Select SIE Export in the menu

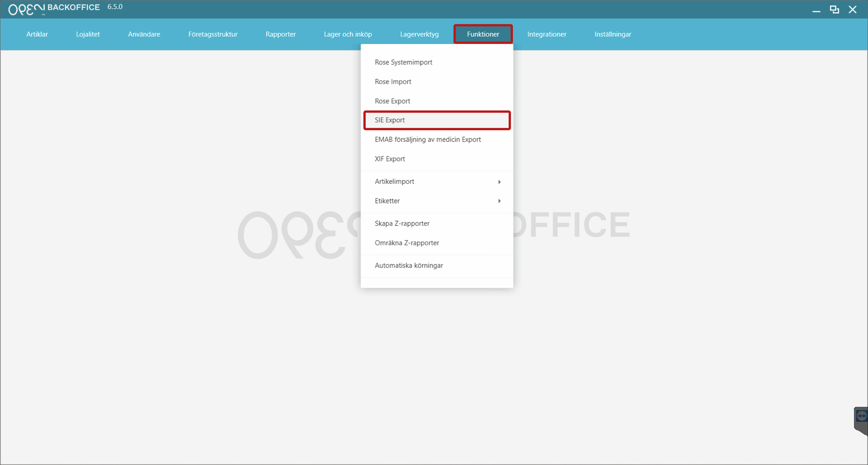437,120
